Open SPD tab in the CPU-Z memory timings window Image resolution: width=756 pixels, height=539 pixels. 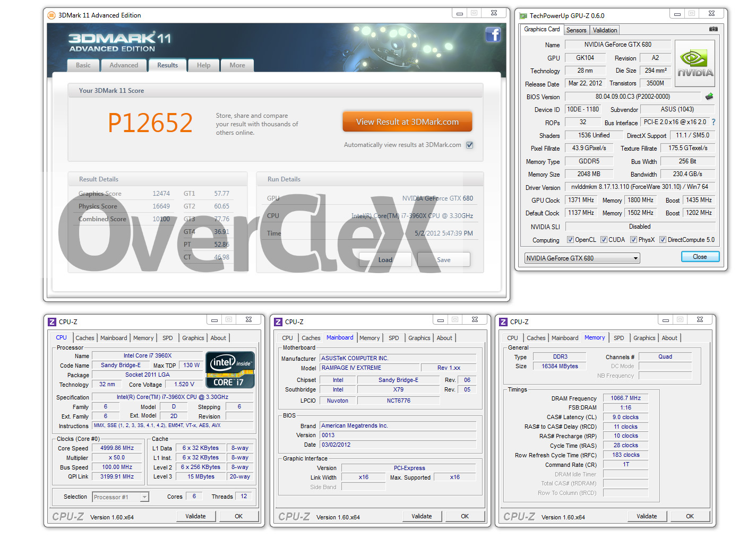click(x=619, y=338)
